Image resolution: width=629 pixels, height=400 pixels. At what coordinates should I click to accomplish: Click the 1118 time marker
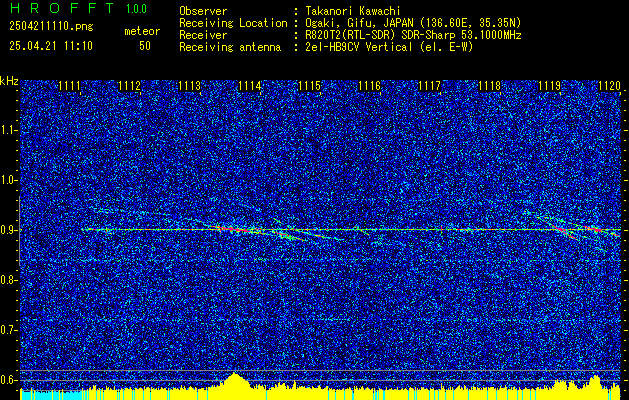(490, 86)
